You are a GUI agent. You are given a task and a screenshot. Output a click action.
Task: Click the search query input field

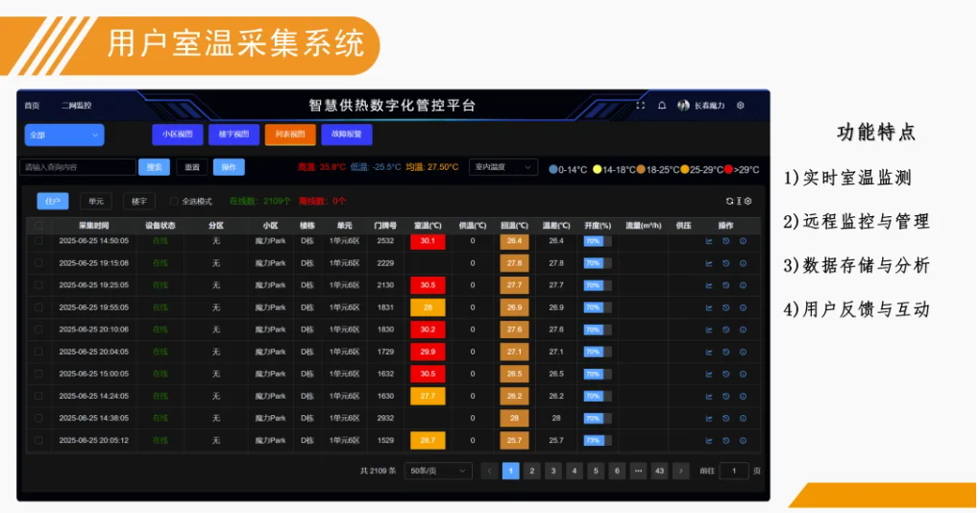[78, 167]
